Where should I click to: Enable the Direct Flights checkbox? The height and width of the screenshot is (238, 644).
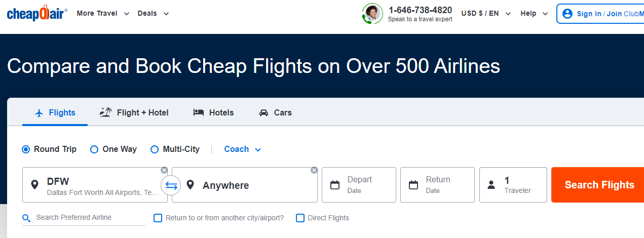tap(300, 218)
